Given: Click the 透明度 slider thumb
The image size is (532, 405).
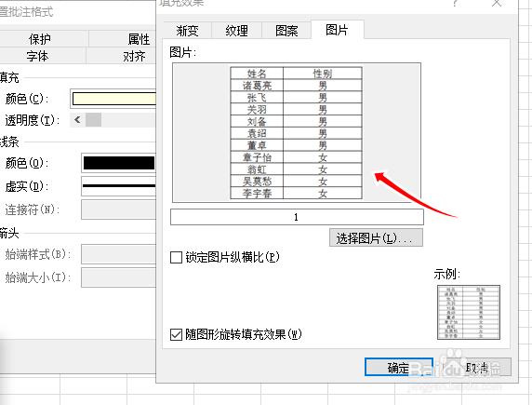Looking at the screenshot, I should [93, 119].
